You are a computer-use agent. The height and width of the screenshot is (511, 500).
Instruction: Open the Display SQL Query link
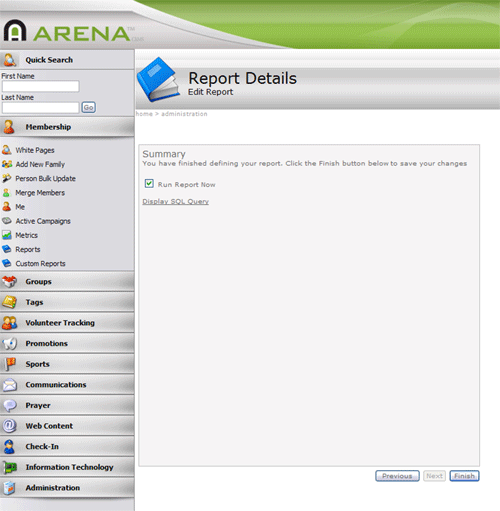click(x=175, y=201)
